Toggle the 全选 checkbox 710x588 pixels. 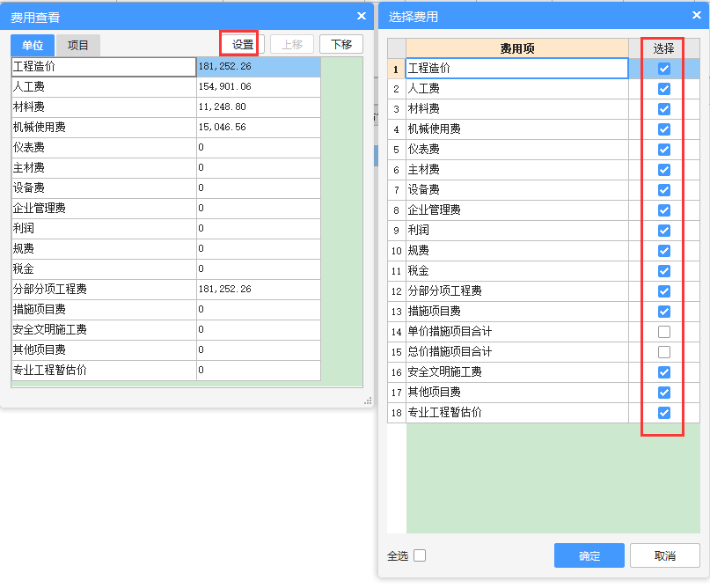point(420,555)
